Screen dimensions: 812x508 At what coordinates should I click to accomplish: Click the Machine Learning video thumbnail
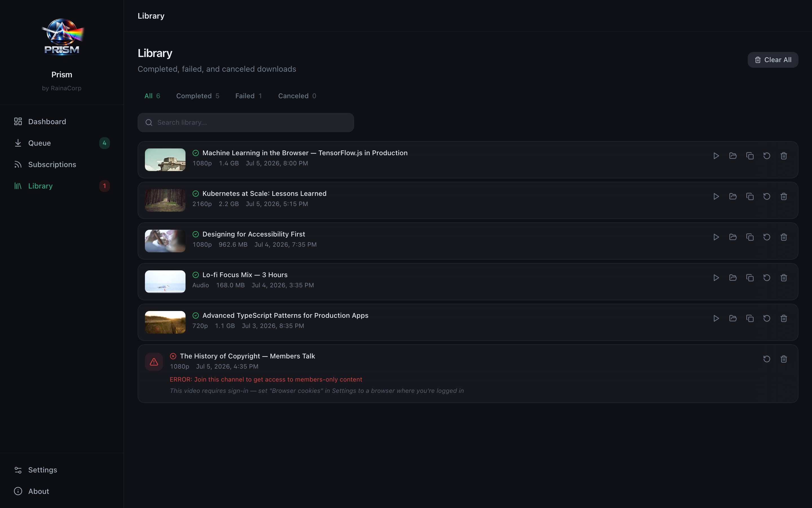pyautogui.click(x=165, y=160)
